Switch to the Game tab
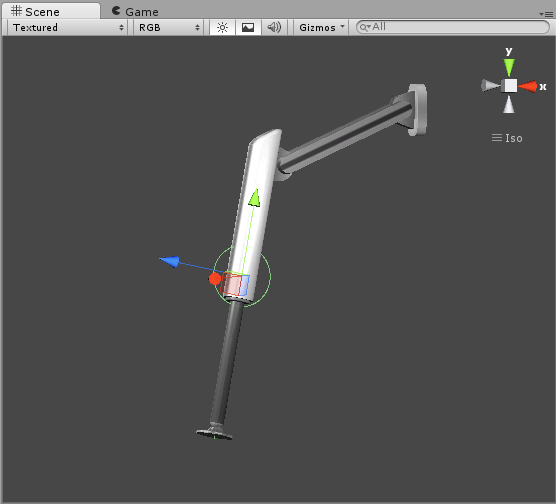This screenshot has height=504, width=556. [x=135, y=11]
